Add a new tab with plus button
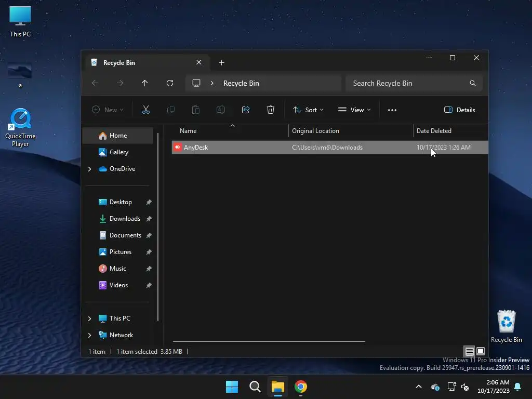This screenshot has height=399, width=532. point(221,62)
